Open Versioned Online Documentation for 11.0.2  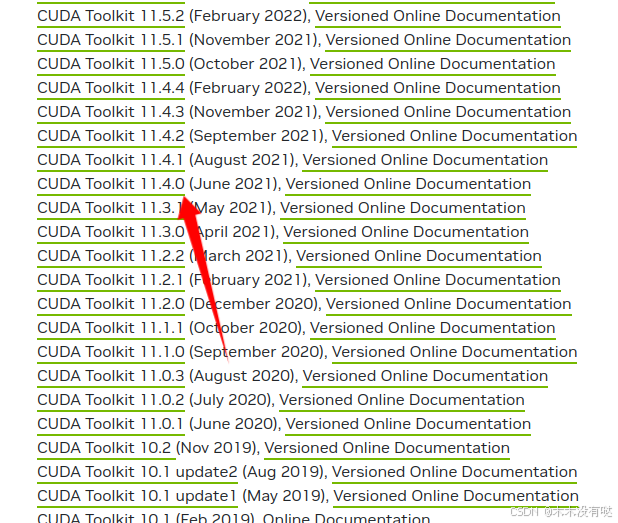(x=402, y=401)
